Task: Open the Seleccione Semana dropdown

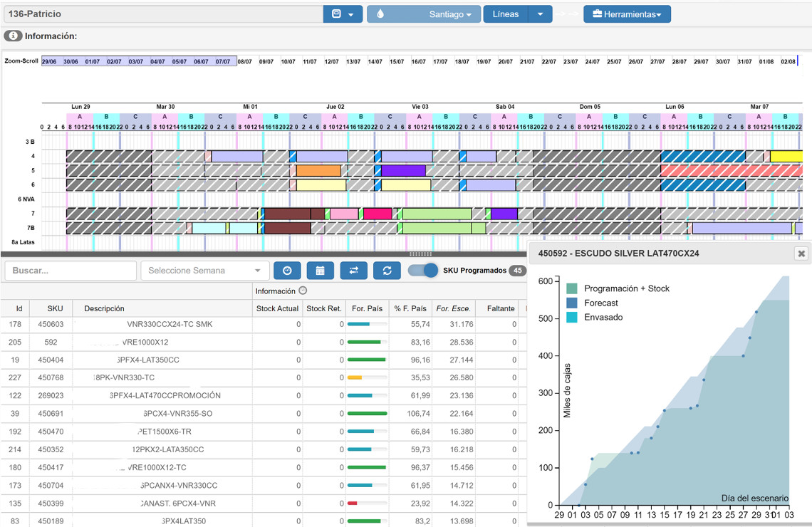Action: point(205,270)
